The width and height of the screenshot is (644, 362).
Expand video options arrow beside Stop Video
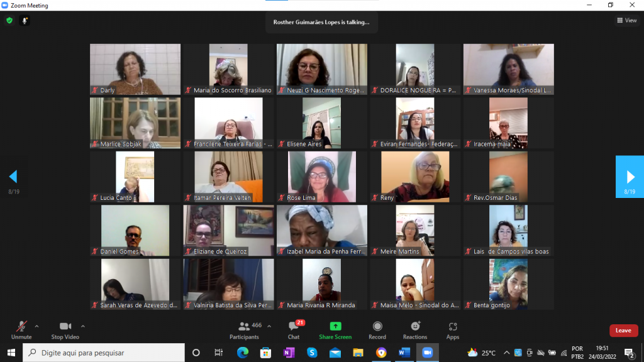tap(82, 326)
